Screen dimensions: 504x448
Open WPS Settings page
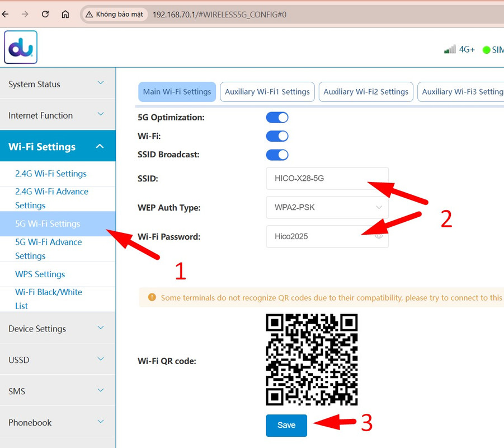(40, 274)
